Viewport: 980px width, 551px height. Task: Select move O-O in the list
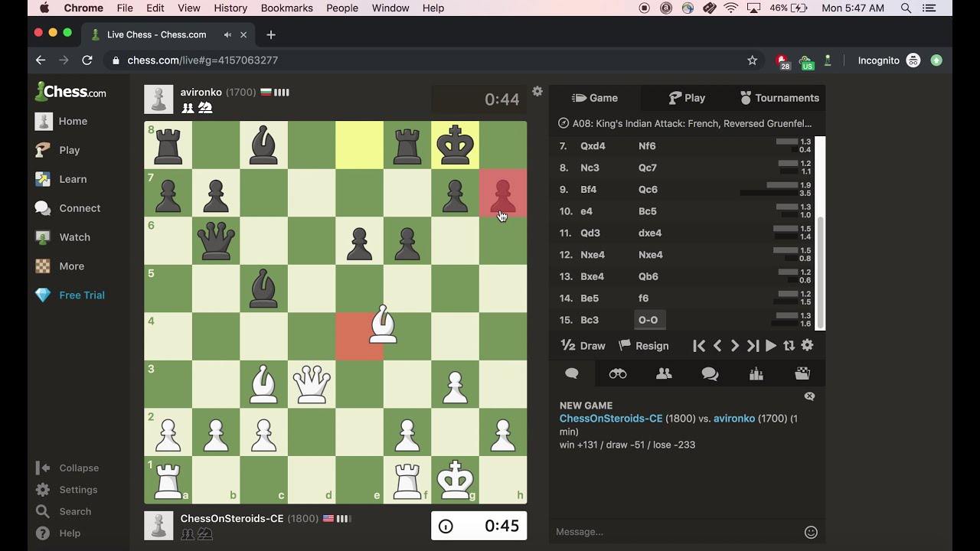648,320
